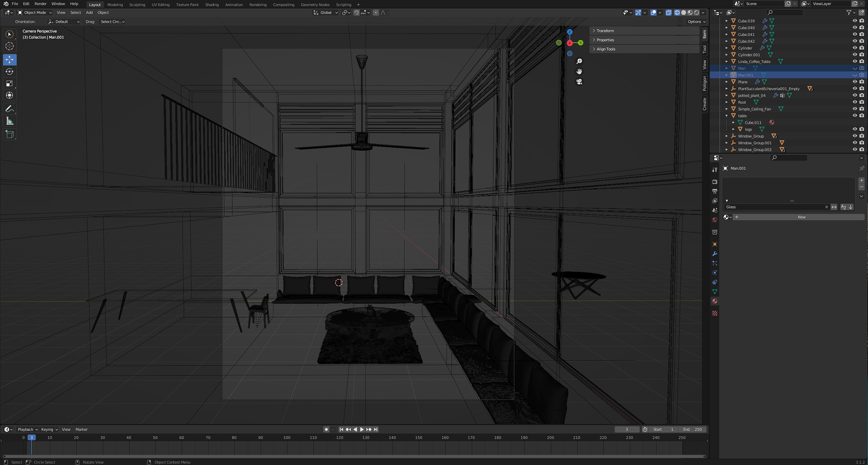Viewport: 868px width, 465px height.
Task: Toggle proportional editing
Action: (x=376, y=13)
